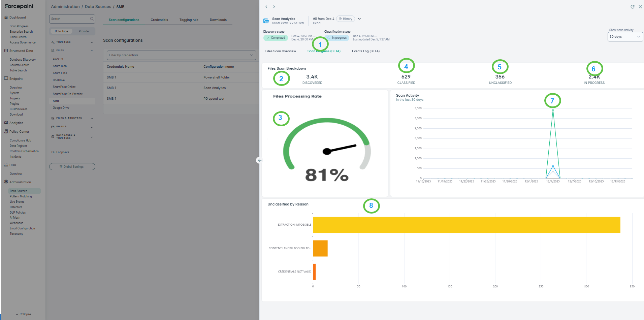Click the magnifier icon in search box
This screenshot has width=644, height=320.
point(92,19)
